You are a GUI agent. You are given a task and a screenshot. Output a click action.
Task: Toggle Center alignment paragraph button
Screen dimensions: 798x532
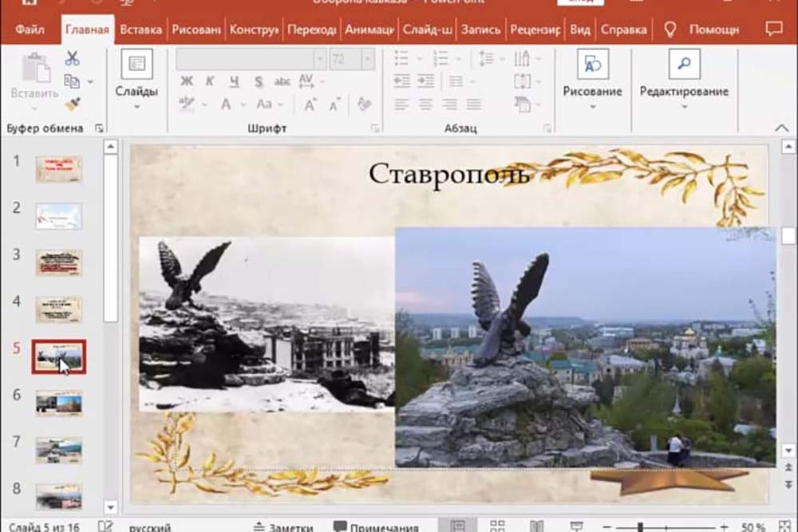(x=425, y=104)
